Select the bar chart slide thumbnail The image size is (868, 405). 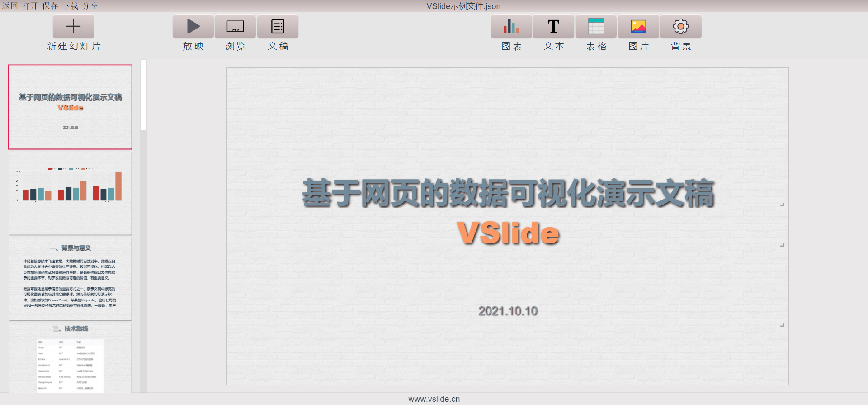pos(70,193)
